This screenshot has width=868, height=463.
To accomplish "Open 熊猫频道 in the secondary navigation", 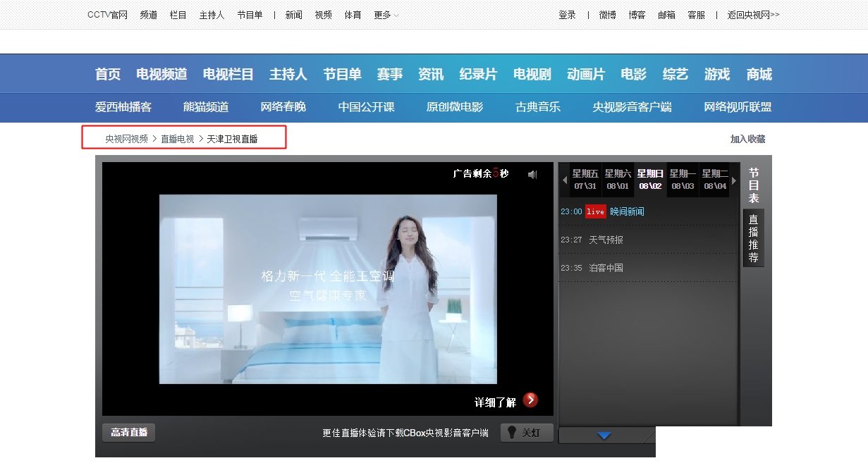I will click(204, 107).
